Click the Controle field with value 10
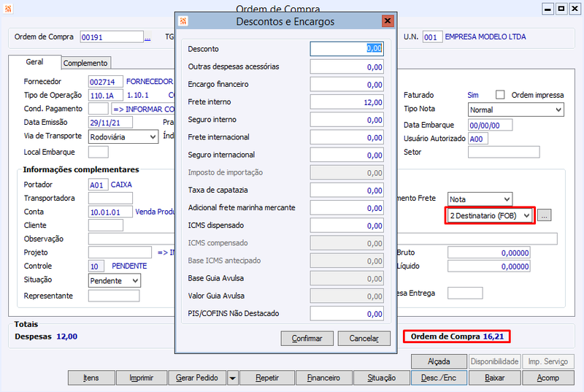Viewport: 584px width, 392px height. 96,266
